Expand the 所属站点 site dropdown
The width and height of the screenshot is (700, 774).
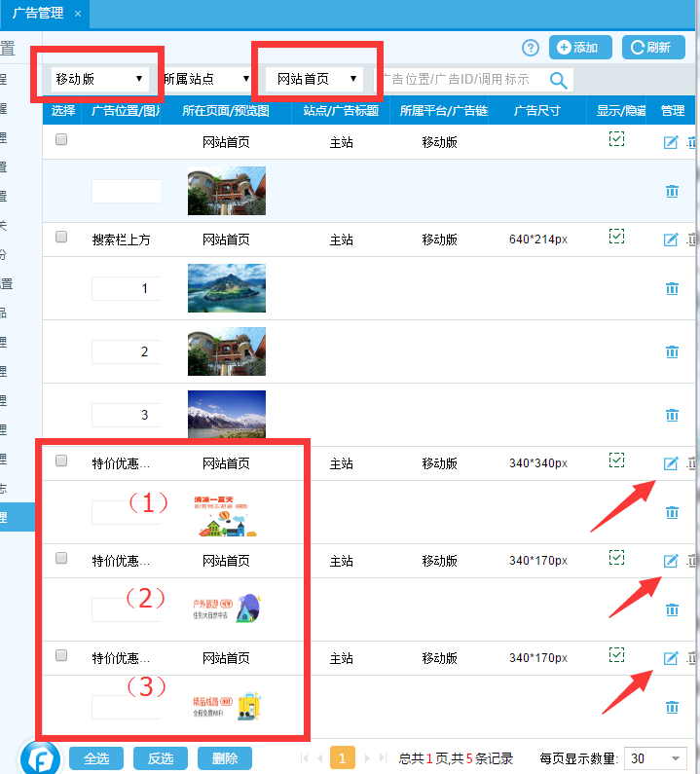point(205,79)
